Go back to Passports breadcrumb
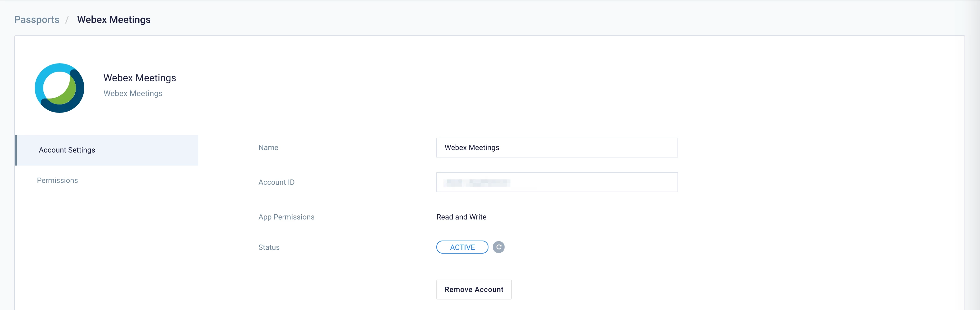 tap(37, 20)
